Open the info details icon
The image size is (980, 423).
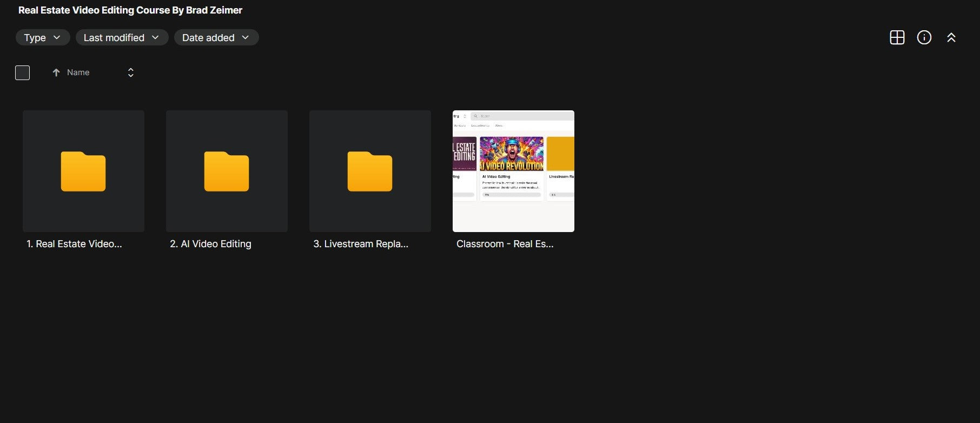click(924, 37)
